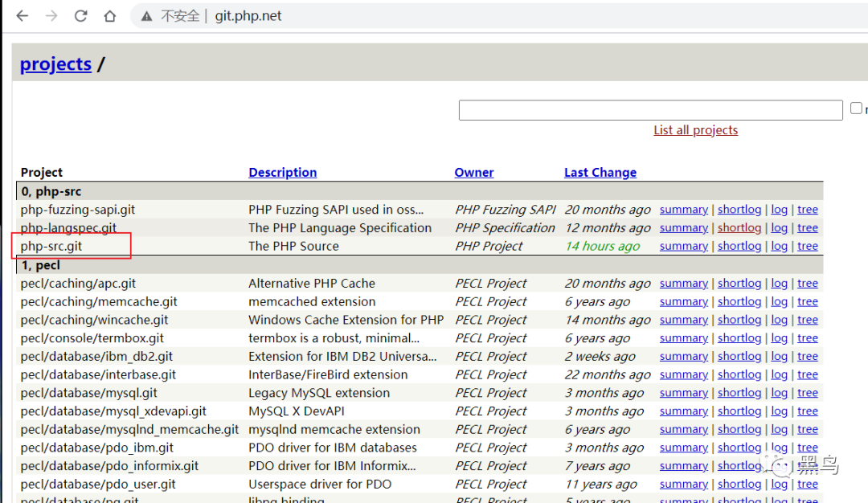Open the pecl/caching/wincache.git project
Screen dimensions: 868x503
tap(94, 320)
